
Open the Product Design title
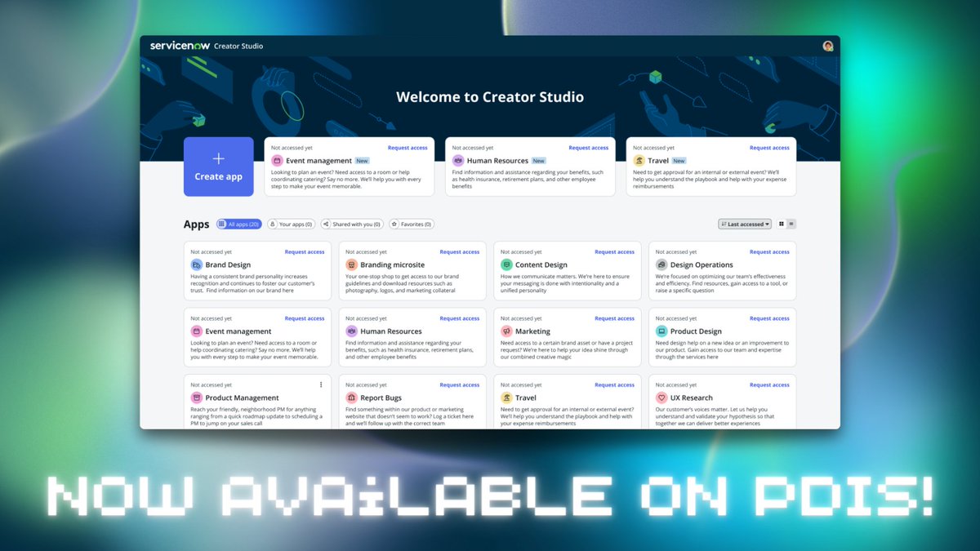696,331
